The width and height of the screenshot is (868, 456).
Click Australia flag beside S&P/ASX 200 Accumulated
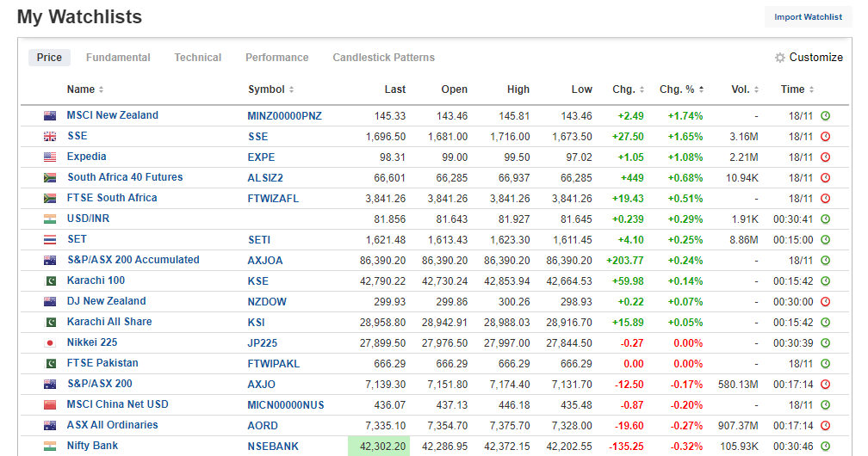50,260
